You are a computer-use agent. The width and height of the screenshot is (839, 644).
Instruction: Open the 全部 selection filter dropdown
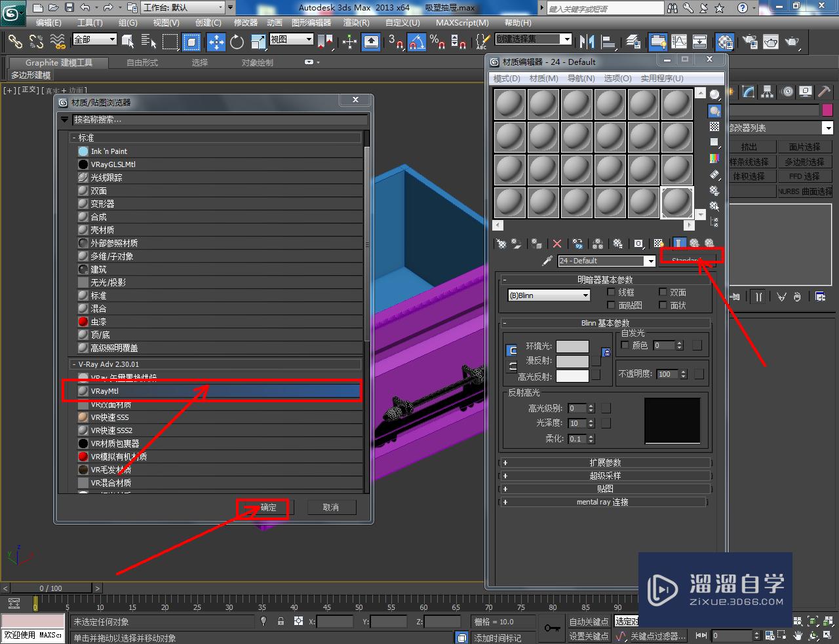tap(94, 39)
